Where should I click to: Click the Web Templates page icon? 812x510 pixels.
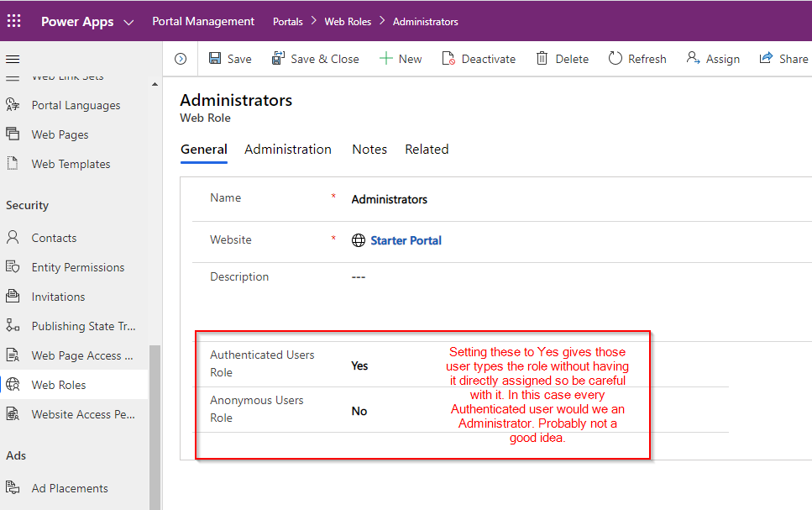pos(13,163)
